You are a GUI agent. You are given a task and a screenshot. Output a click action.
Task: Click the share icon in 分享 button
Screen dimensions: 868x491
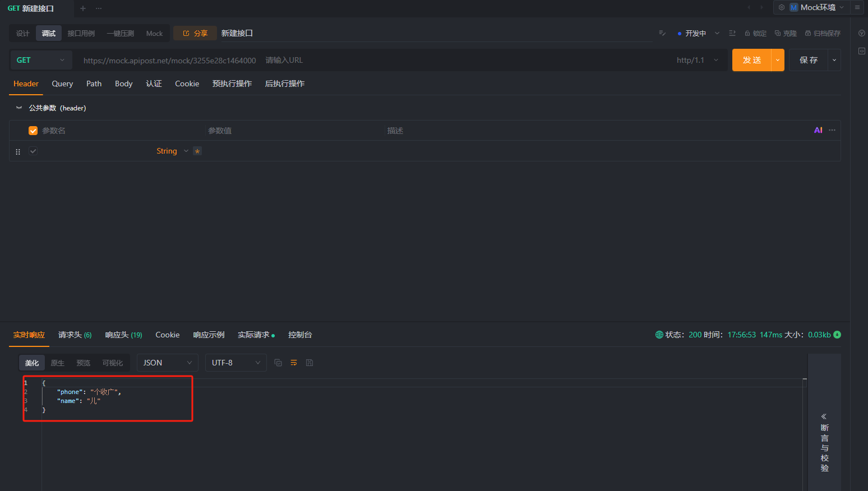click(186, 33)
